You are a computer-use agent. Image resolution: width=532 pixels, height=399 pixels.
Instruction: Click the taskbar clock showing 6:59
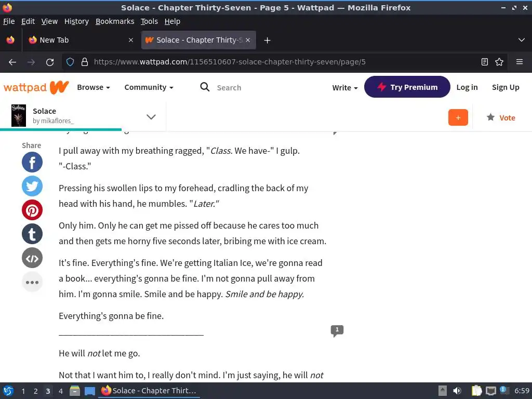point(522,391)
